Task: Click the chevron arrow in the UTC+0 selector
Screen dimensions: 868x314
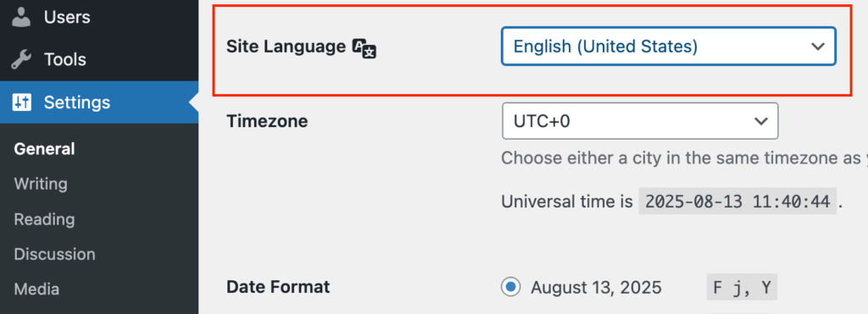Action: (x=761, y=121)
